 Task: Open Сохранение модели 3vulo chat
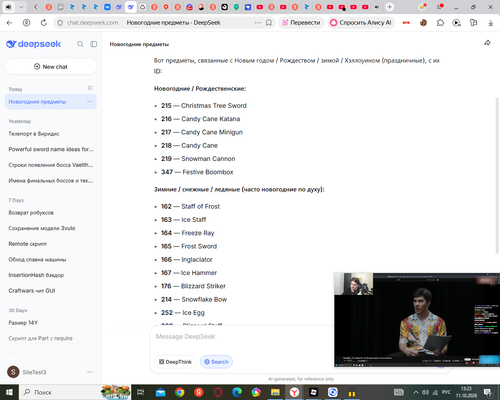[42, 228]
